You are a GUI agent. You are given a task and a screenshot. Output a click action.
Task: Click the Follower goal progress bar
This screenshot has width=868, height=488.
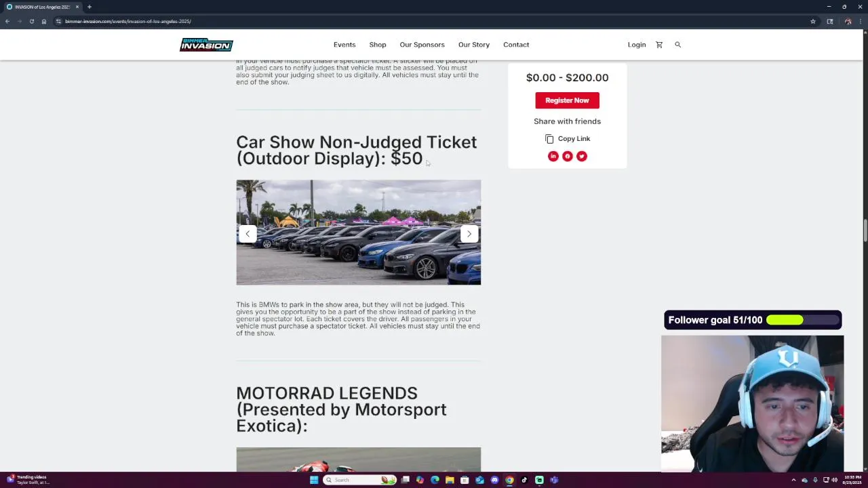(804, 320)
